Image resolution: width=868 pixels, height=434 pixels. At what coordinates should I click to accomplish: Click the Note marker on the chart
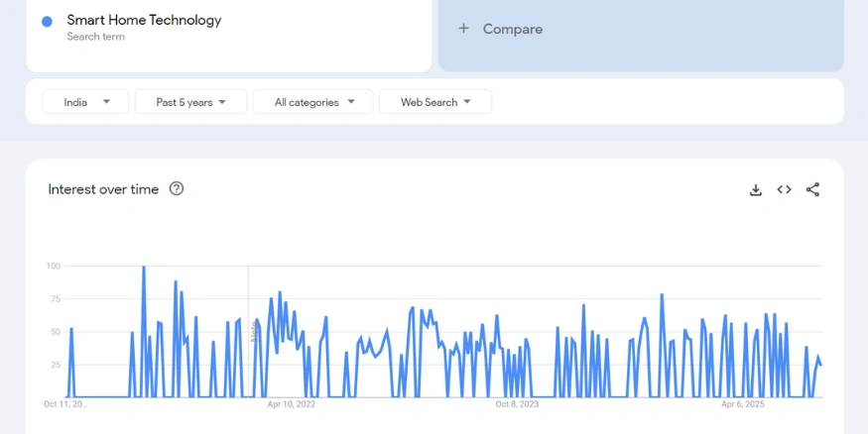pyautogui.click(x=255, y=331)
